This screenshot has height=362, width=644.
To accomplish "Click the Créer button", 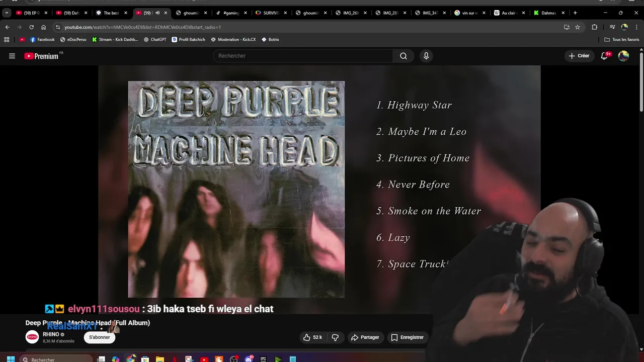I will 579,56.
